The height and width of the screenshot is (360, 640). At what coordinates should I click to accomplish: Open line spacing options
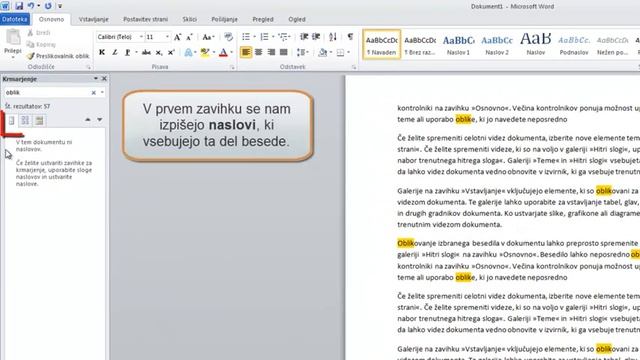pos(301,52)
